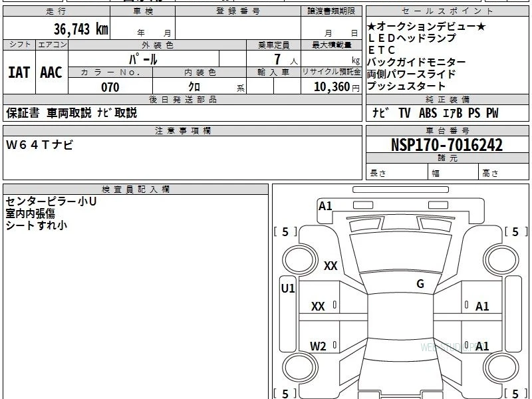Click the inspector note センターピラー小U
Viewport: 532px width, 399px height.
(51, 201)
